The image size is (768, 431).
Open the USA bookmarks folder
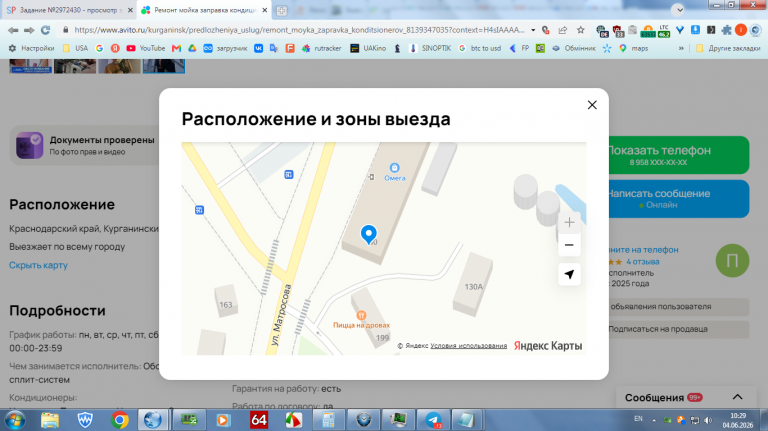(x=75, y=48)
